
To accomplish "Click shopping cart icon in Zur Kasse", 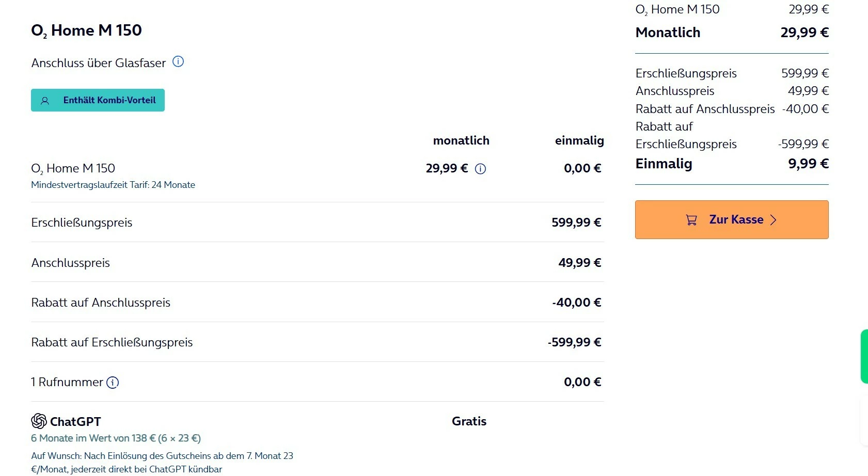I will click(x=691, y=220).
